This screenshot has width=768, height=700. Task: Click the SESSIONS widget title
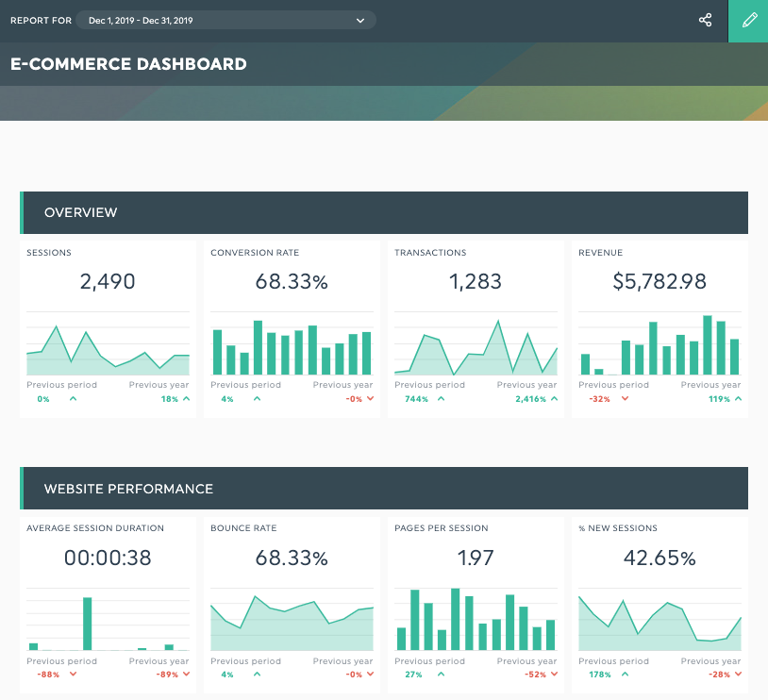point(49,253)
